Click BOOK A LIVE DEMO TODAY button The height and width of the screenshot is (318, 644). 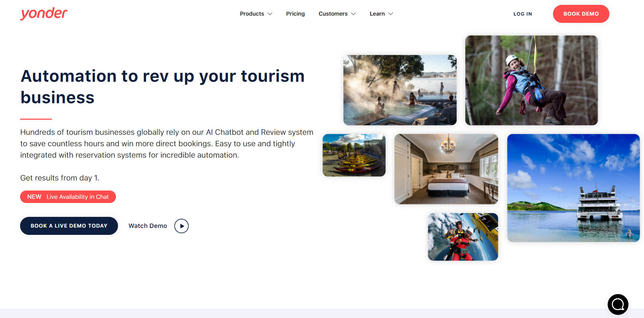click(69, 226)
